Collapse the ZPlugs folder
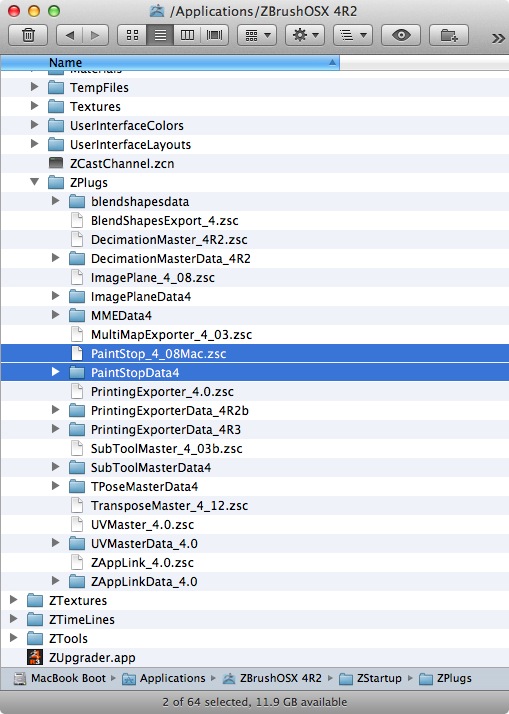 coord(35,182)
